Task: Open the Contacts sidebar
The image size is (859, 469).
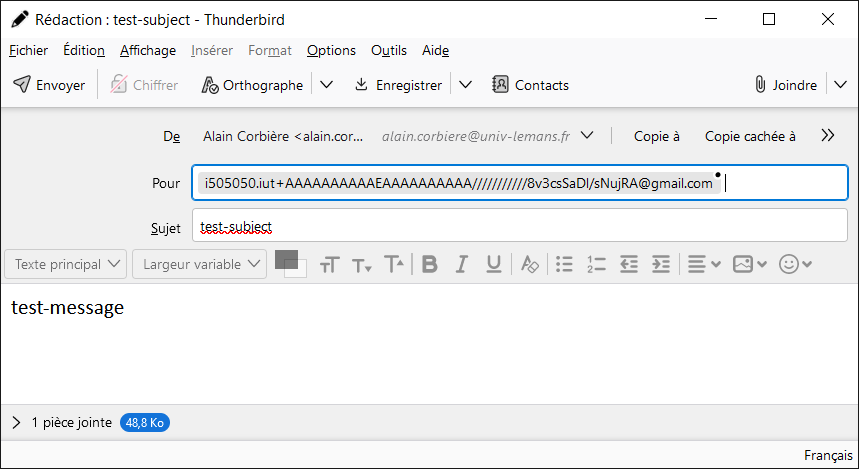Action: pos(531,85)
